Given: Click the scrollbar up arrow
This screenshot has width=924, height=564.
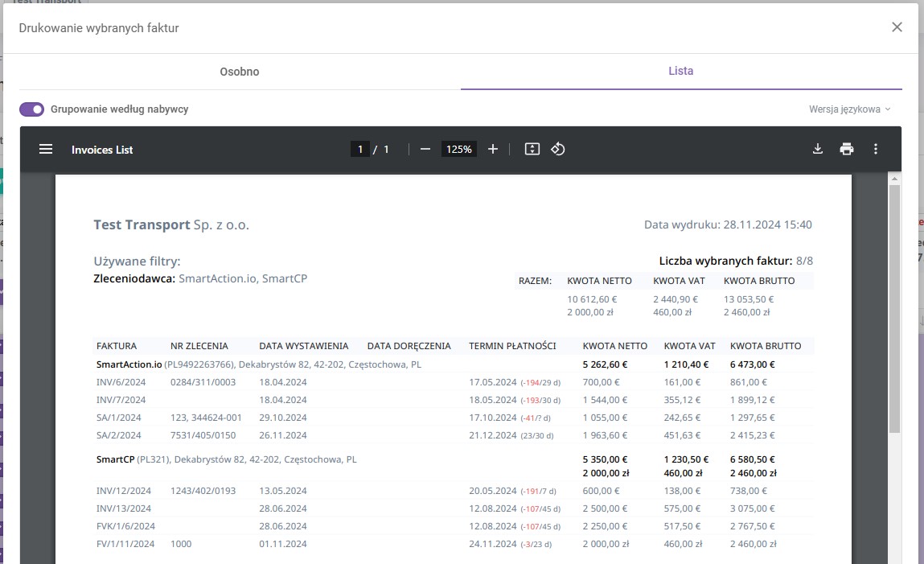Looking at the screenshot, I should 894,178.
